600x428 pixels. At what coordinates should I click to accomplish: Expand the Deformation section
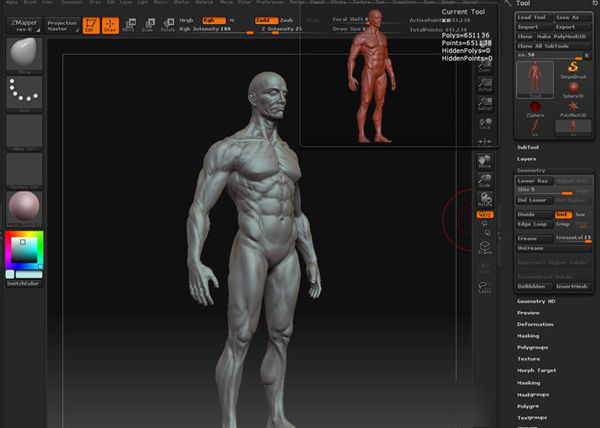pyautogui.click(x=535, y=324)
